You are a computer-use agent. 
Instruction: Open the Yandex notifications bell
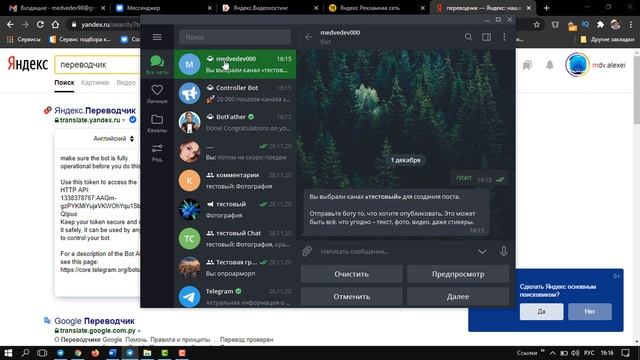click(550, 64)
